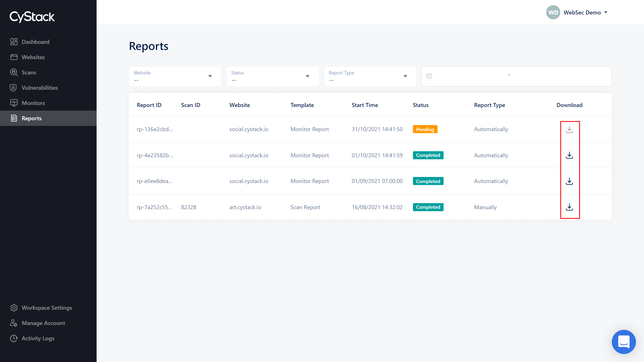Click the WebSec Demo account name

[582, 12]
